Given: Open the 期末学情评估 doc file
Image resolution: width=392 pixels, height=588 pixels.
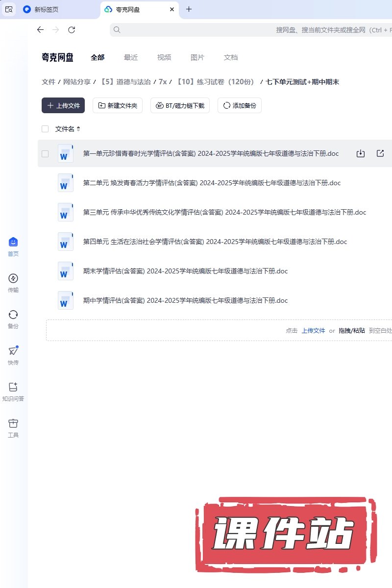Looking at the screenshot, I should click(185, 271).
